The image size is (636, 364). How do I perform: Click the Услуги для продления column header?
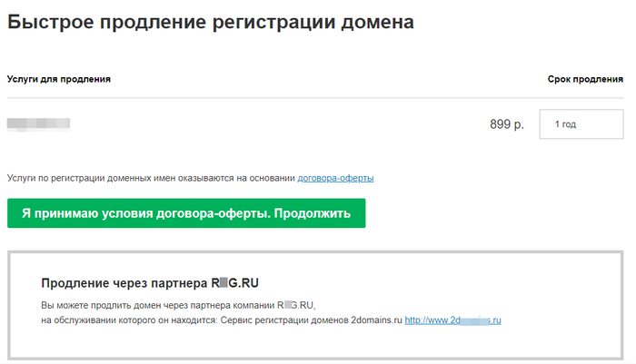click(58, 79)
